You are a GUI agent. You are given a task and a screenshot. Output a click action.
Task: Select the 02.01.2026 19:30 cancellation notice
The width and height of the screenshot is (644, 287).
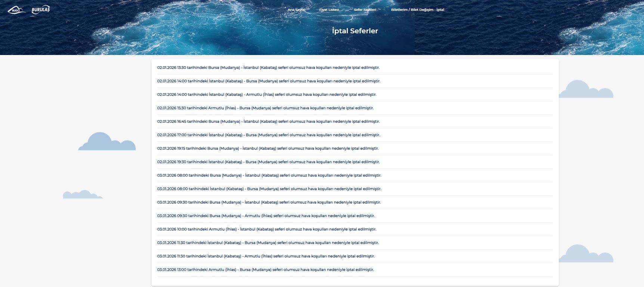point(268,162)
